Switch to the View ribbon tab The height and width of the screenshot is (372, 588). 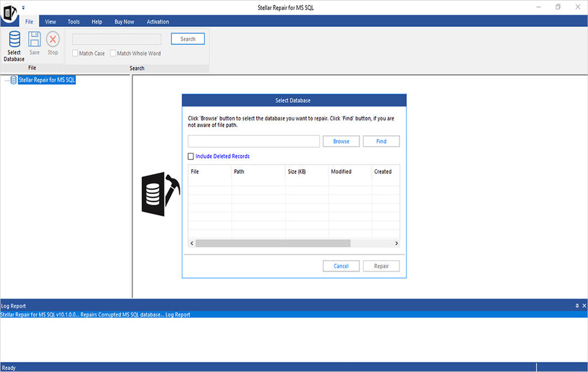tap(50, 21)
